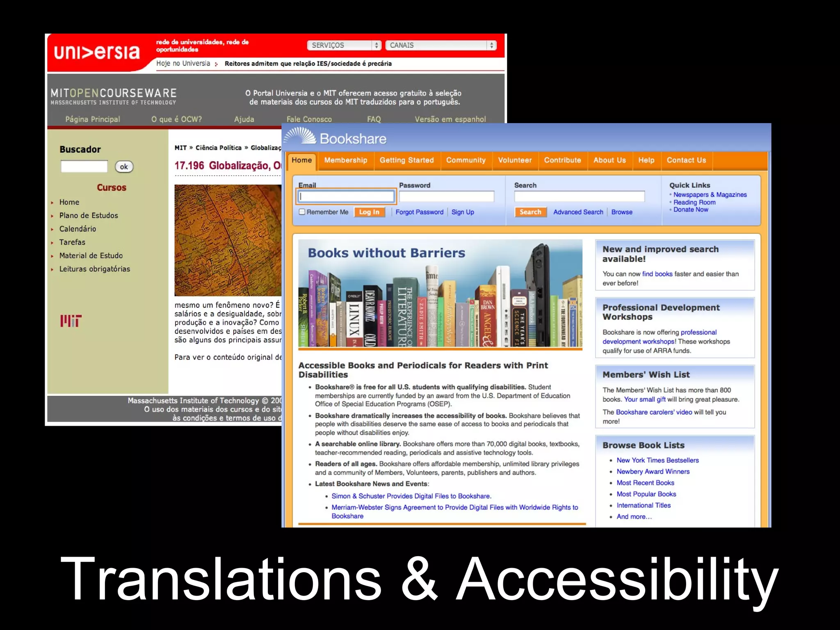
Task: Open the Forgot Password link
Action: coord(419,212)
